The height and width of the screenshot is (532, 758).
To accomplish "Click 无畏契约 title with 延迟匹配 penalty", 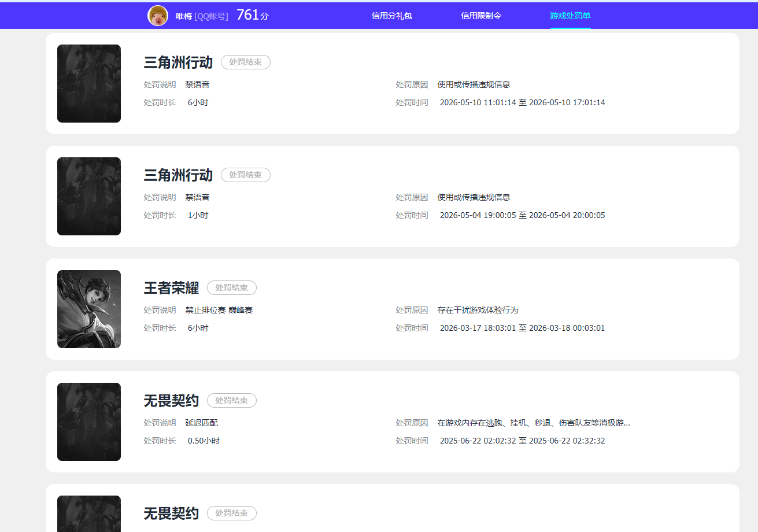I will [171, 401].
